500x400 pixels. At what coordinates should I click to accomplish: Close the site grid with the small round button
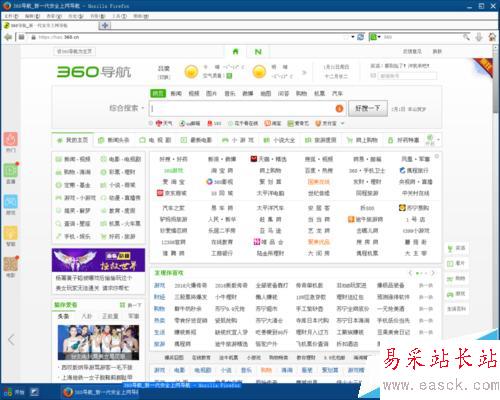click(437, 156)
